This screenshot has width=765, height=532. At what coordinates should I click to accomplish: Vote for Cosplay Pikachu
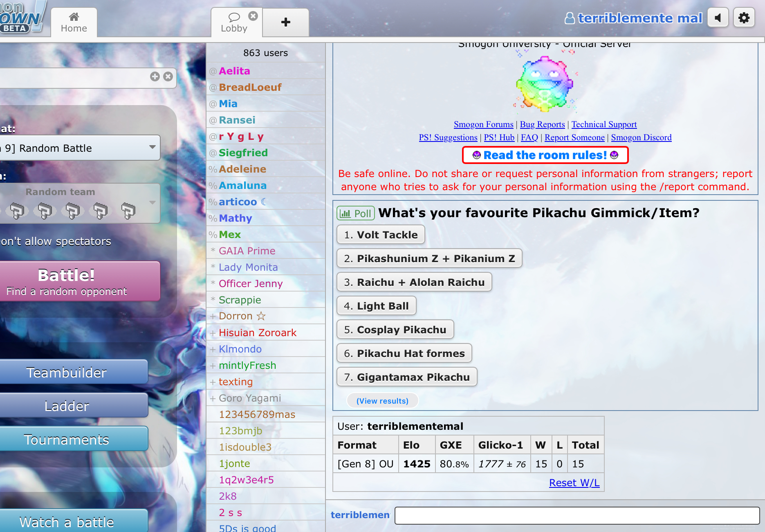coord(395,330)
